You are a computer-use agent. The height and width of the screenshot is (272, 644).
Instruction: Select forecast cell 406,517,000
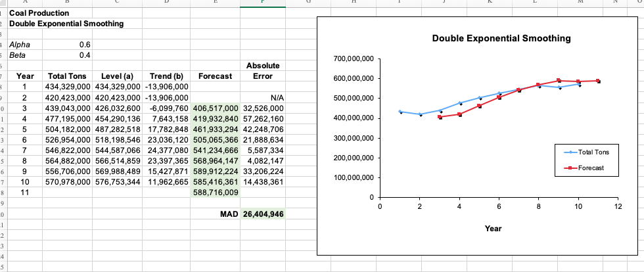[216, 108]
